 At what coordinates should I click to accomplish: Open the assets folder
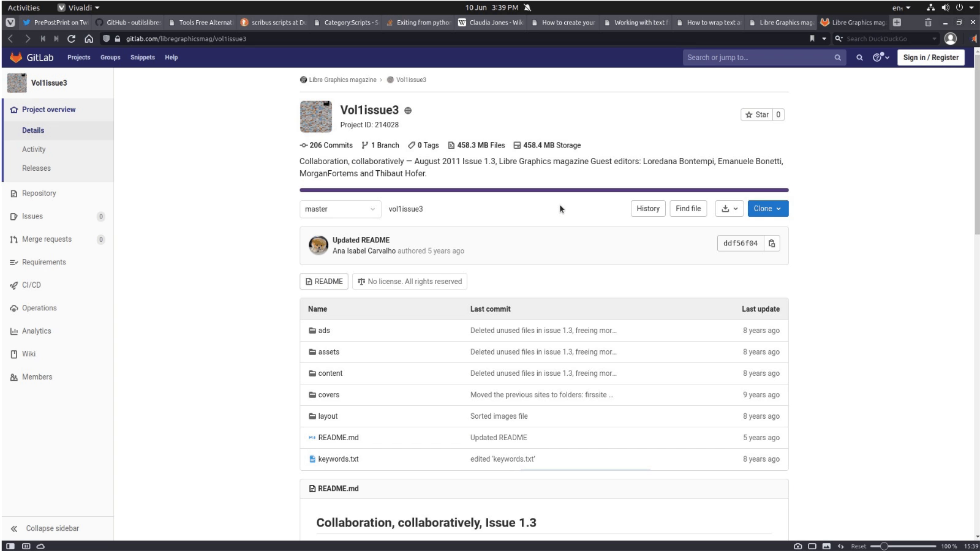pyautogui.click(x=328, y=352)
